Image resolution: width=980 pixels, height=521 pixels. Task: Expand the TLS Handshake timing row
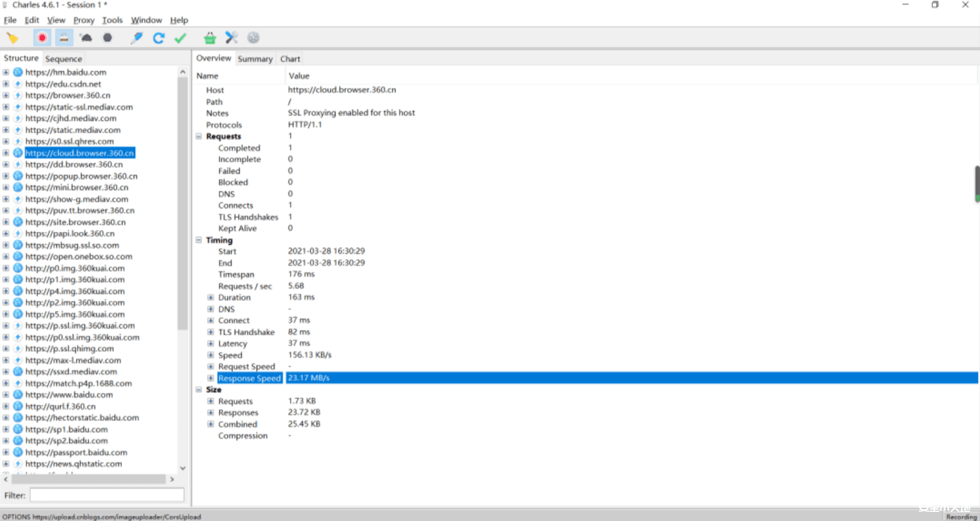pyautogui.click(x=211, y=332)
